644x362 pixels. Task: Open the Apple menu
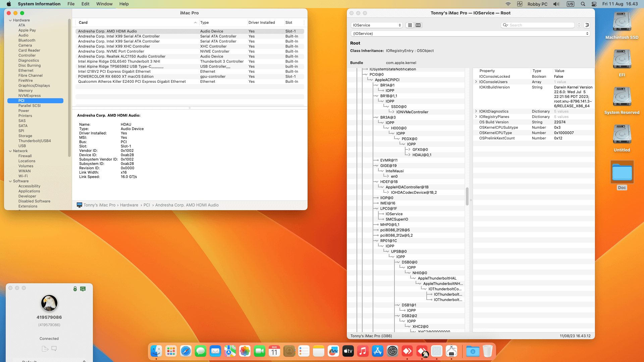[x=9, y=4]
